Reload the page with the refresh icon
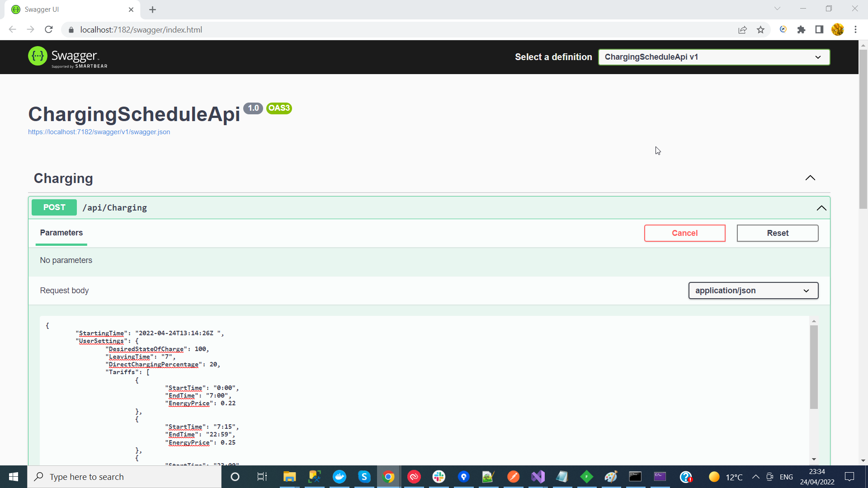The height and width of the screenshot is (488, 868). coord(49,30)
